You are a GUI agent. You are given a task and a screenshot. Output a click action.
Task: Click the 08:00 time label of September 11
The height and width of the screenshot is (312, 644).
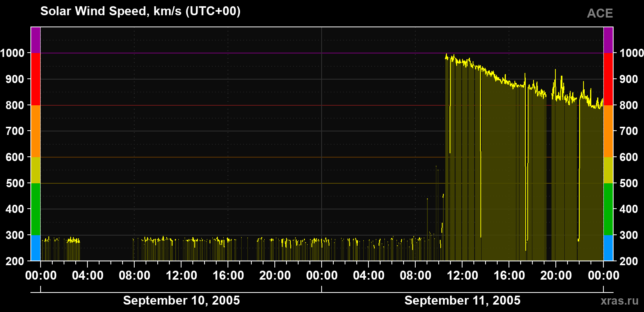click(416, 276)
